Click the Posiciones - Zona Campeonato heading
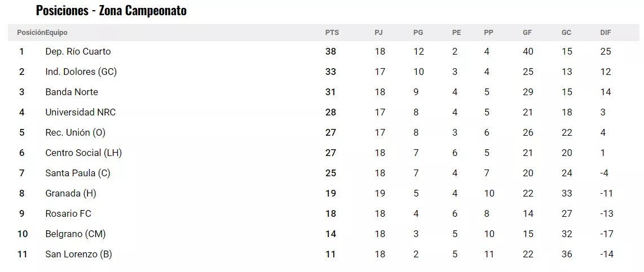644x272 pixels. (x=111, y=11)
